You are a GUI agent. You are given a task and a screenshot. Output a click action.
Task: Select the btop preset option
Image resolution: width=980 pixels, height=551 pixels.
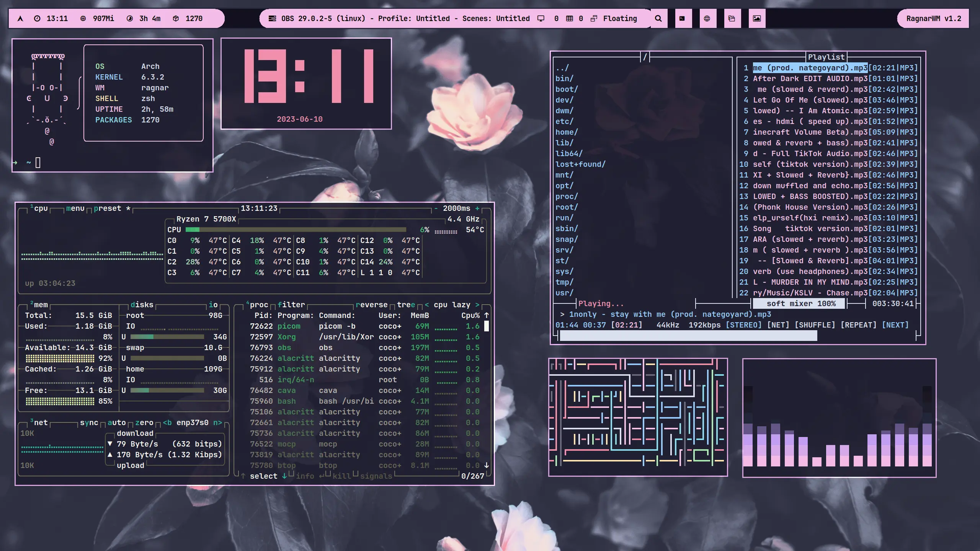click(107, 208)
